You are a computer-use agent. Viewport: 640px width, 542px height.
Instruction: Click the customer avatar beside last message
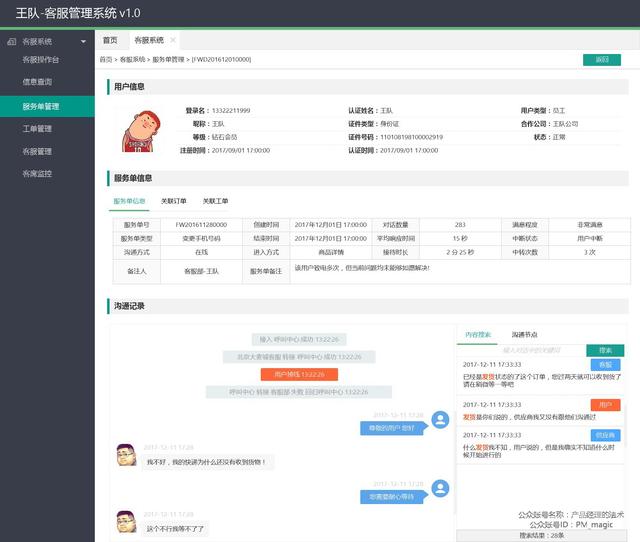[126, 522]
